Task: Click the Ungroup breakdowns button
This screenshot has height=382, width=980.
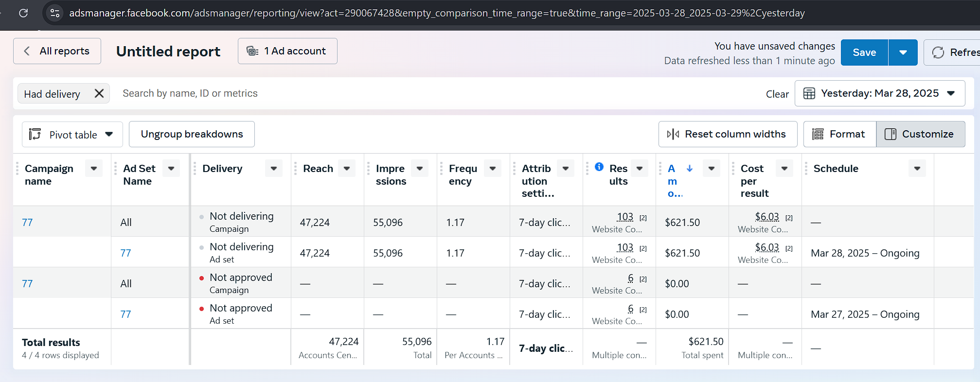Action: tap(192, 134)
